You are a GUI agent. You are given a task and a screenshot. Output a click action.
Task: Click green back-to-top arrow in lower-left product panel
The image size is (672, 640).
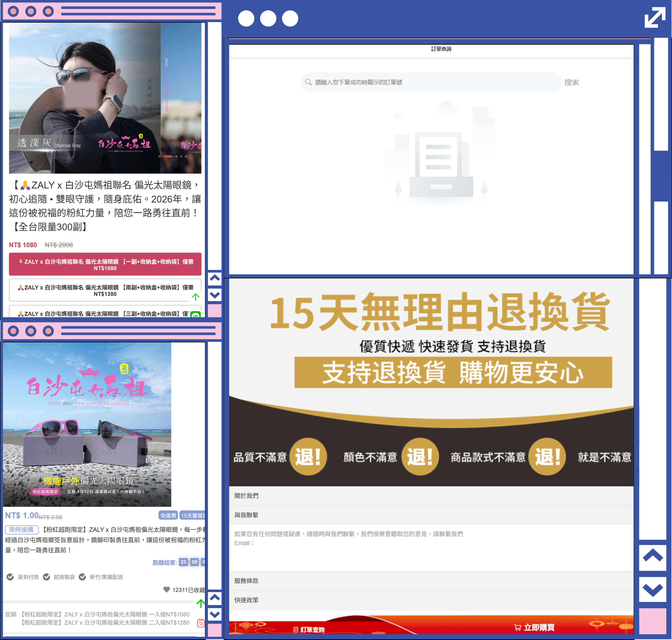[201, 603]
